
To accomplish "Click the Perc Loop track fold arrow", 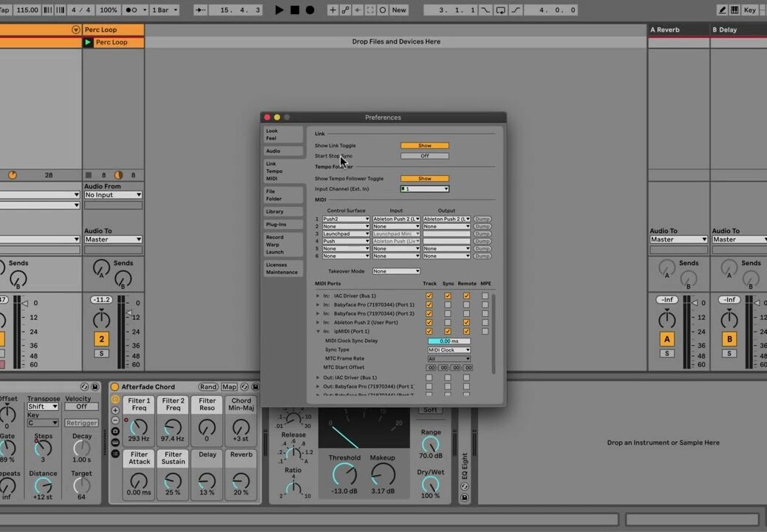I will tap(76, 30).
